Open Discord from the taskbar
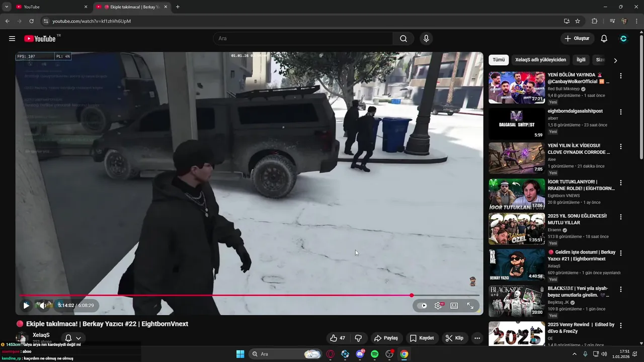Image resolution: width=644 pixels, height=362 pixels. (x=360, y=354)
